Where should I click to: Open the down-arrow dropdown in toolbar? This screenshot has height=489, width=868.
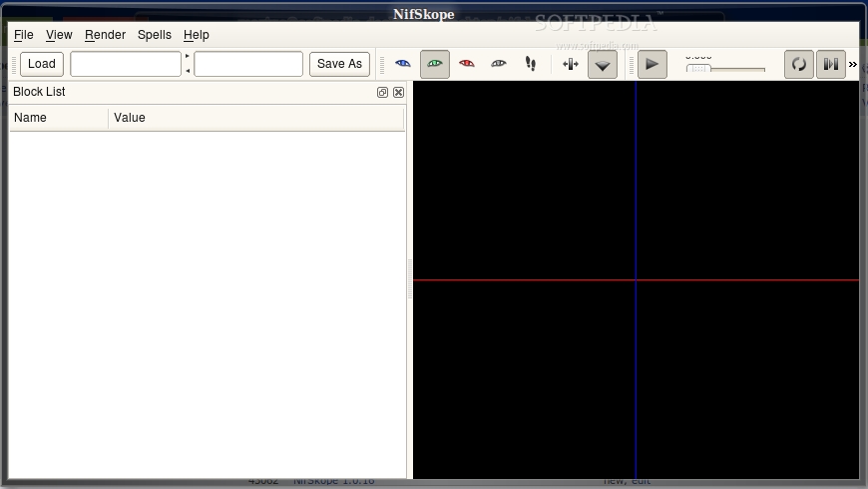point(603,65)
